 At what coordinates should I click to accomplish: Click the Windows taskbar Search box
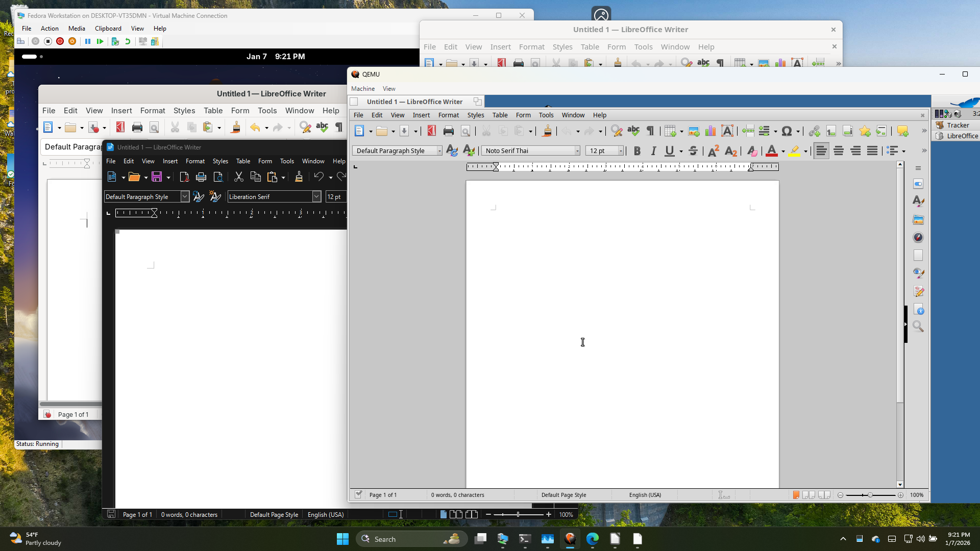coord(411,539)
